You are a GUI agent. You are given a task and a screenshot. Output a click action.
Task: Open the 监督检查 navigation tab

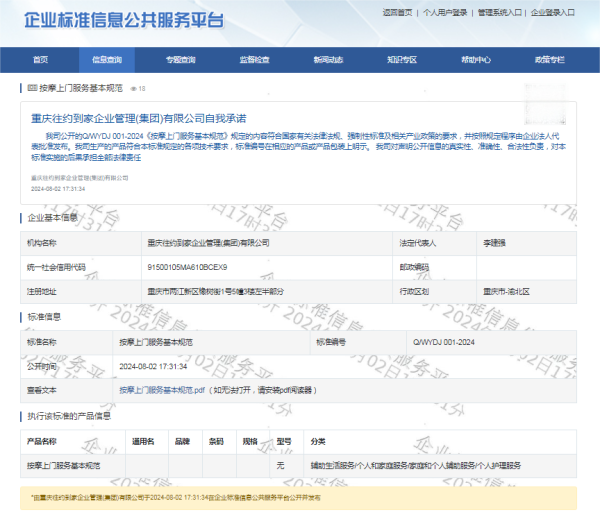click(x=254, y=60)
